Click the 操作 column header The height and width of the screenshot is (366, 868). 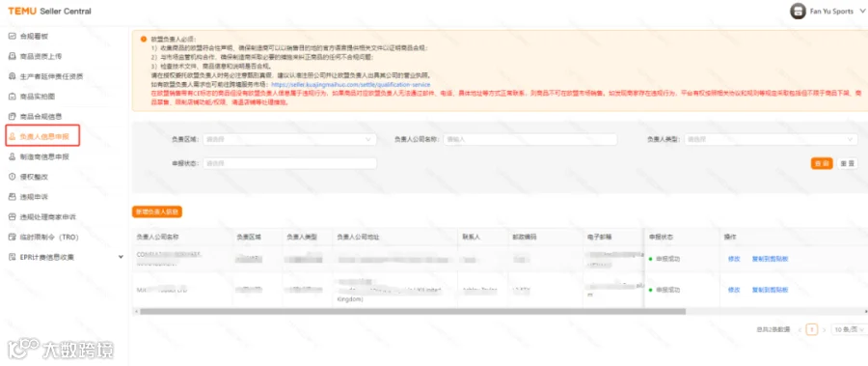(x=730, y=237)
